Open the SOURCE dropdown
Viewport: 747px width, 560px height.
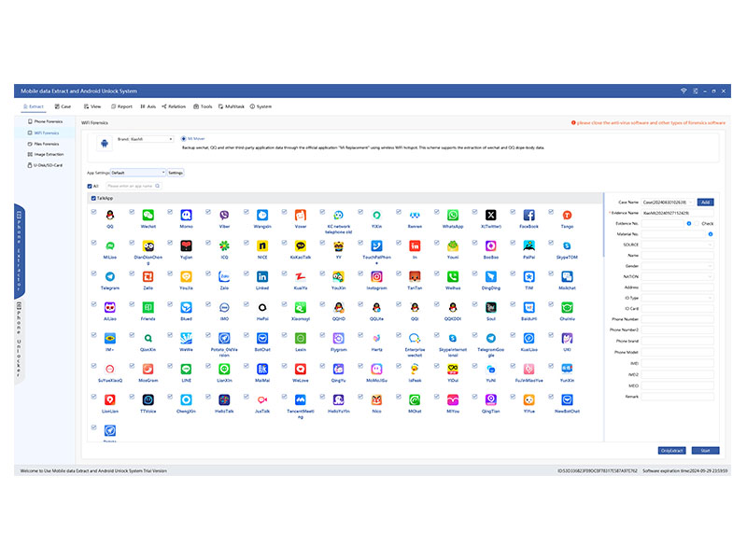tap(678, 245)
